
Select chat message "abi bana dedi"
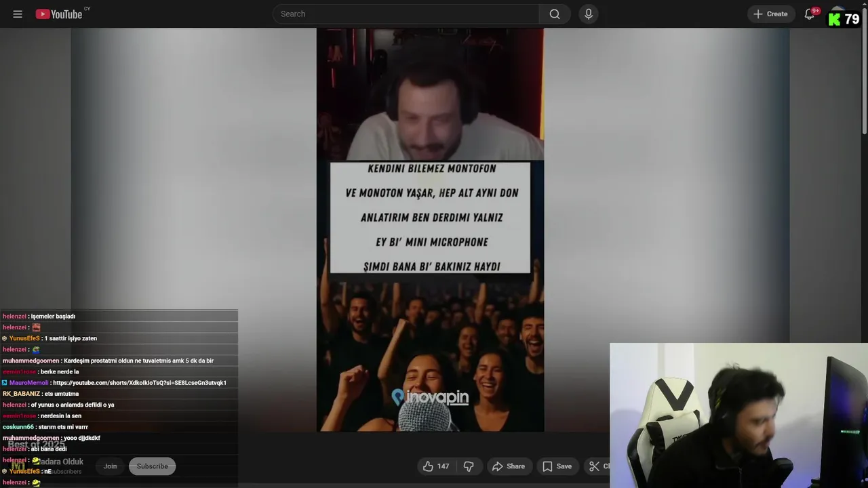(x=49, y=449)
